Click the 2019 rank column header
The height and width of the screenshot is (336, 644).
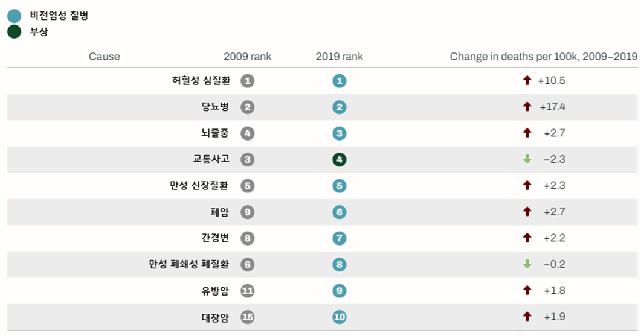point(340,57)
